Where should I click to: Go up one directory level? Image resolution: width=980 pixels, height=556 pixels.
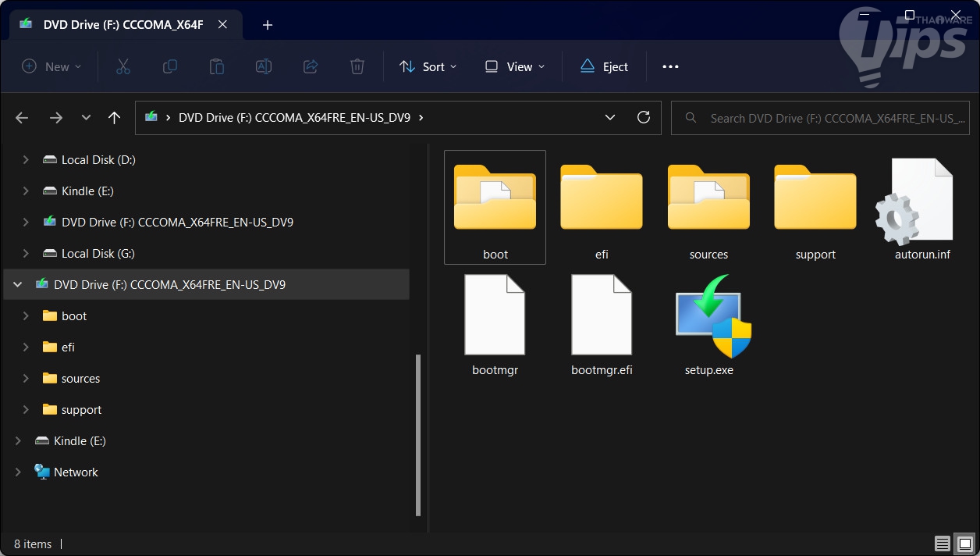coord(115,118)
